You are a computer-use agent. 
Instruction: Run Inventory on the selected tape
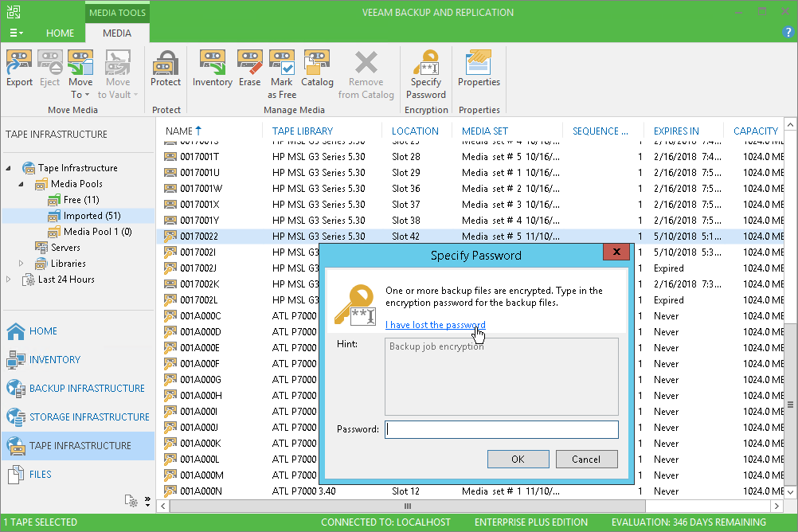pyautogui.click(x=212, y=68)
